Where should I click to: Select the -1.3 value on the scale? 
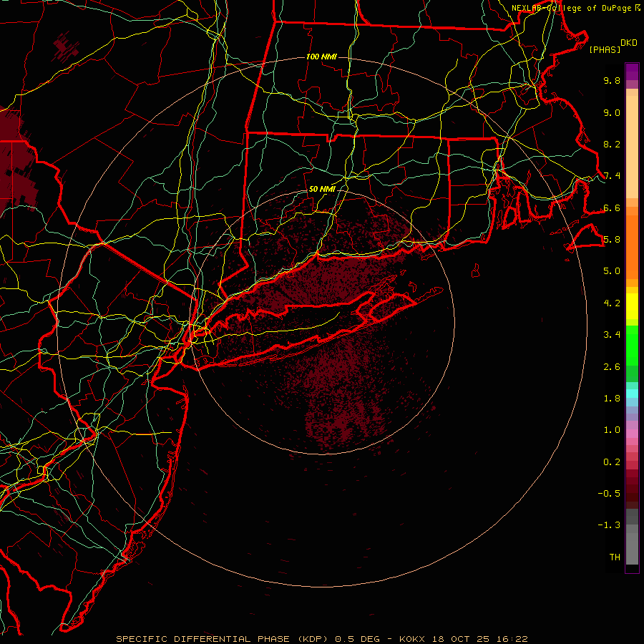(609, 525)
